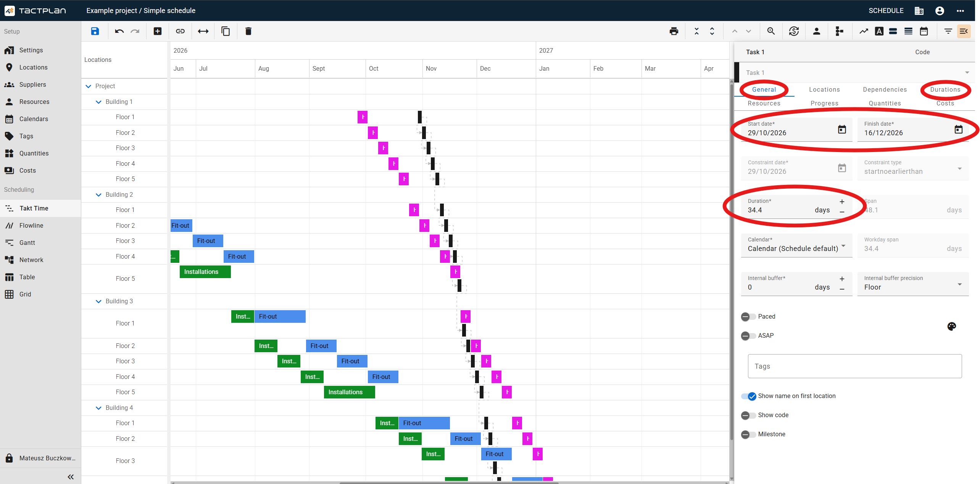Open the more options ellipsis menu
The height and width of the screenshot is (484, 980).
[x=960, y=11]
